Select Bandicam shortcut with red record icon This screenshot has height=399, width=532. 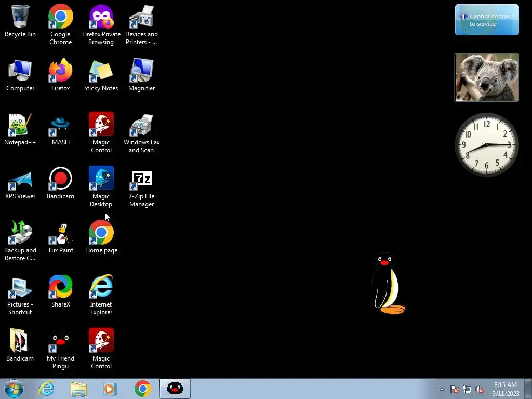60,183
